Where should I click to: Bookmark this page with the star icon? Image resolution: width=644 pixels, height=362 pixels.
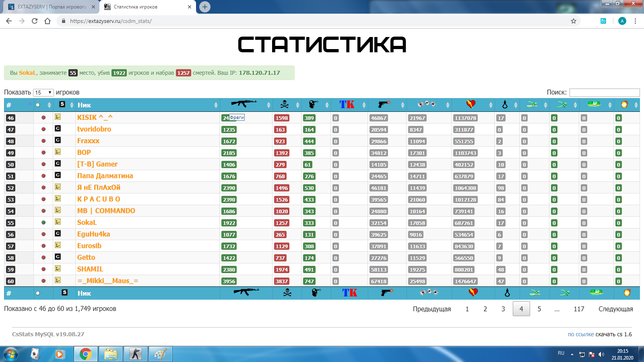(x=574, y=21)
